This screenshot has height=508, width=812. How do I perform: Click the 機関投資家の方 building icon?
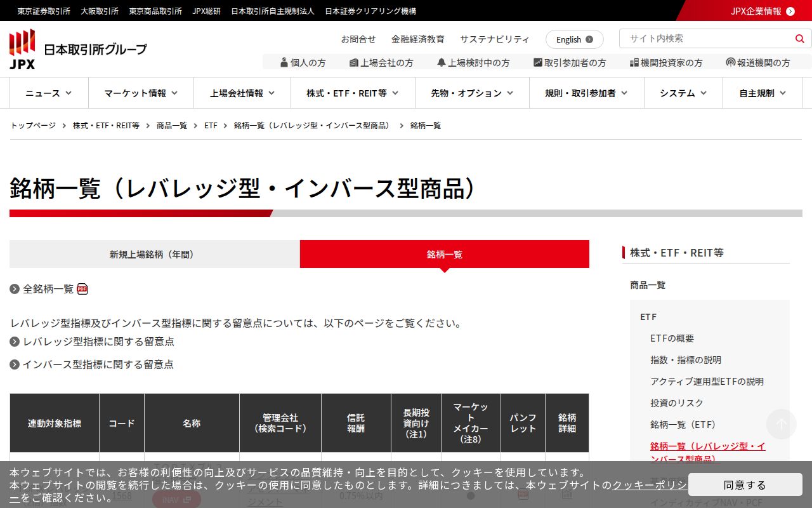pyautogui.click(x=634, y=62)
